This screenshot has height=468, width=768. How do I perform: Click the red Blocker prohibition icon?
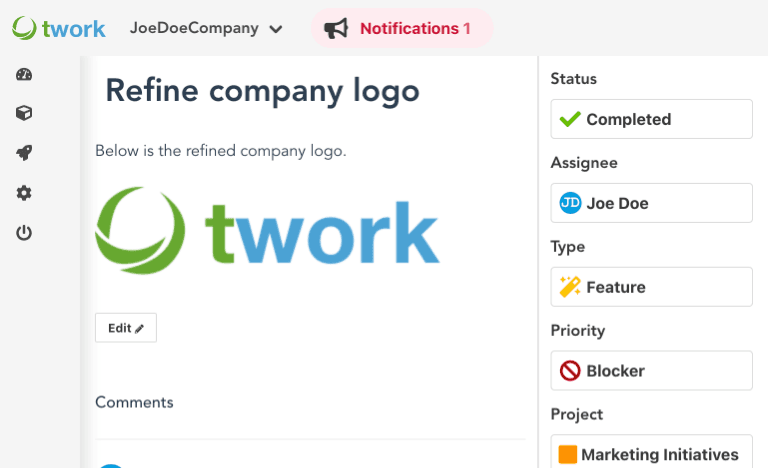tap(570, 371)
